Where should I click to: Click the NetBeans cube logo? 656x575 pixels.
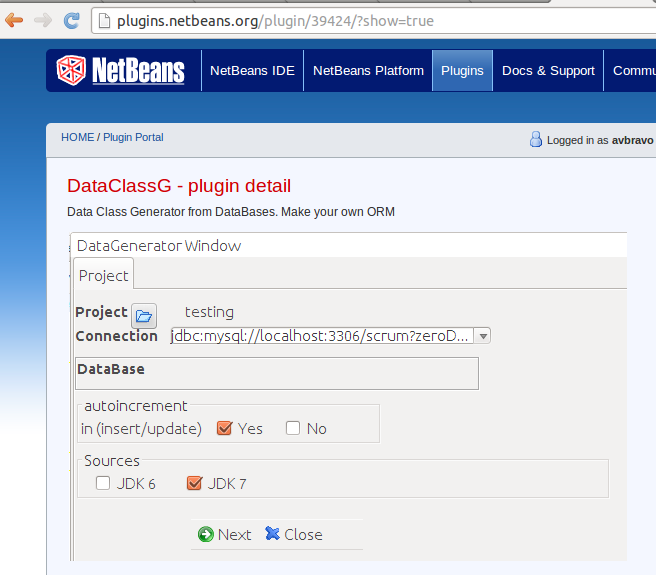coord(71,70)
